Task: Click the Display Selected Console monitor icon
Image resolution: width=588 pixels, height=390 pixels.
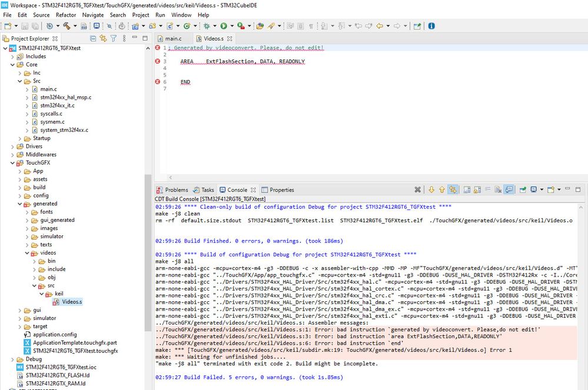Action: click(x=534, y=190)
